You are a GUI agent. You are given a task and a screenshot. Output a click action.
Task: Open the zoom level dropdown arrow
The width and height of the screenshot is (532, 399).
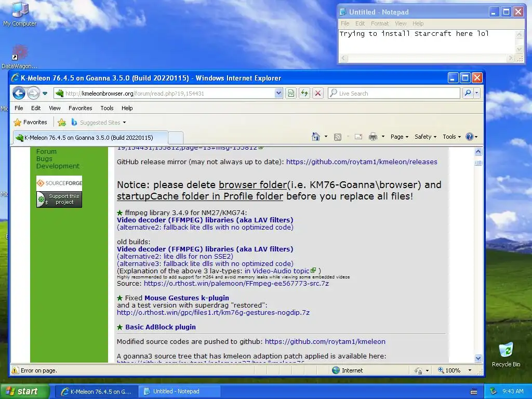pos(470,370)
